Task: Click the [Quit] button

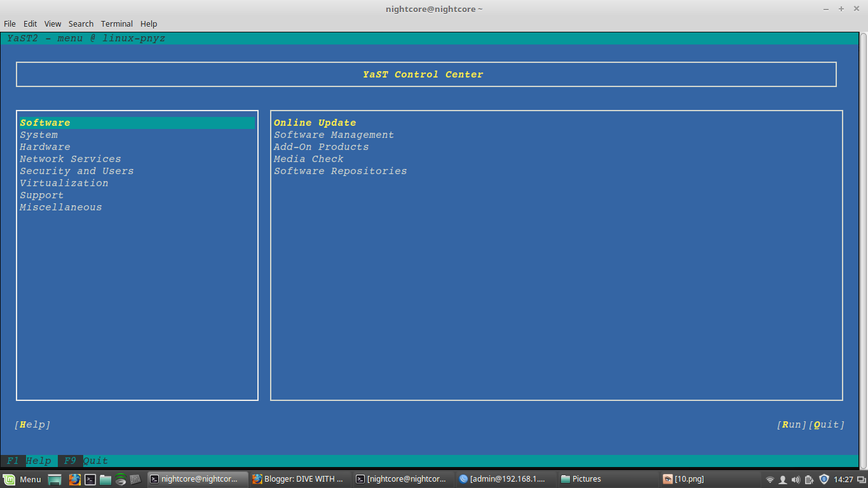Action: [x=827, y=424]
